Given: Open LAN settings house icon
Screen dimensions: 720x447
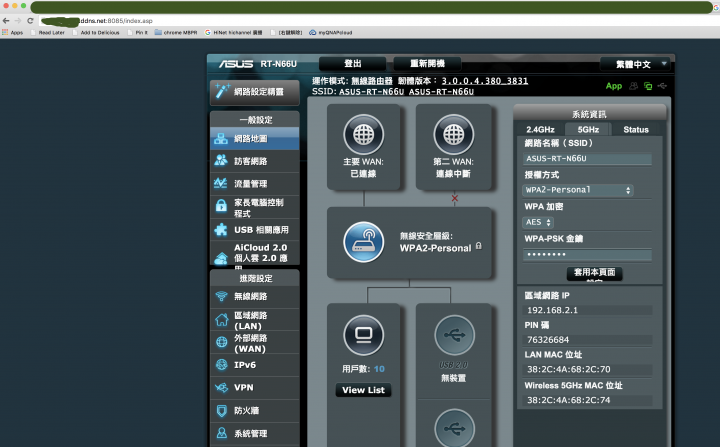Looking at the screenshot, I should click(x=222, y=320).
